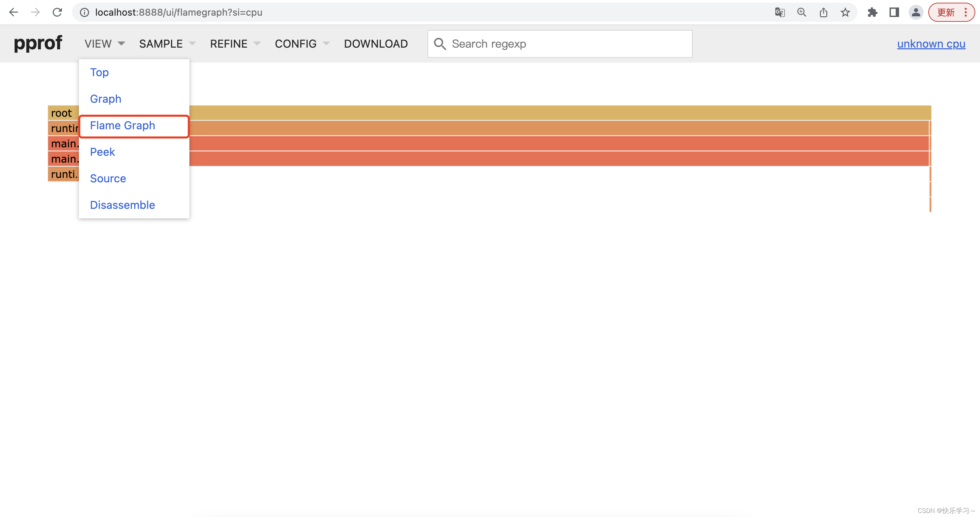Click the pprof application logo

38,43
